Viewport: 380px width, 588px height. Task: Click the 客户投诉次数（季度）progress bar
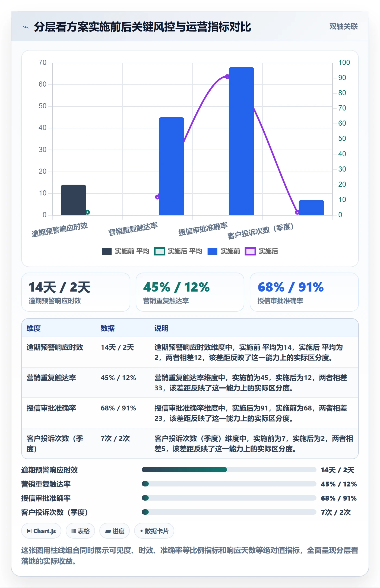tap(229, 512)
